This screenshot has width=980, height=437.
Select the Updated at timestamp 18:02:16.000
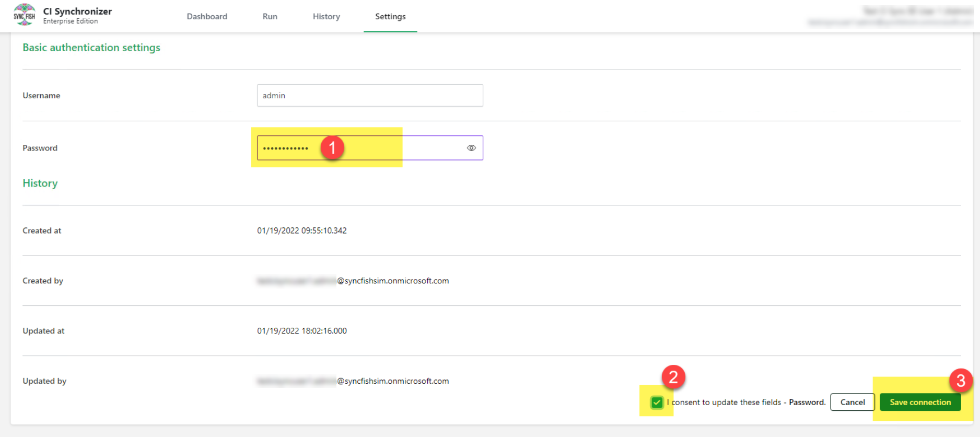(x=302, y=331)
